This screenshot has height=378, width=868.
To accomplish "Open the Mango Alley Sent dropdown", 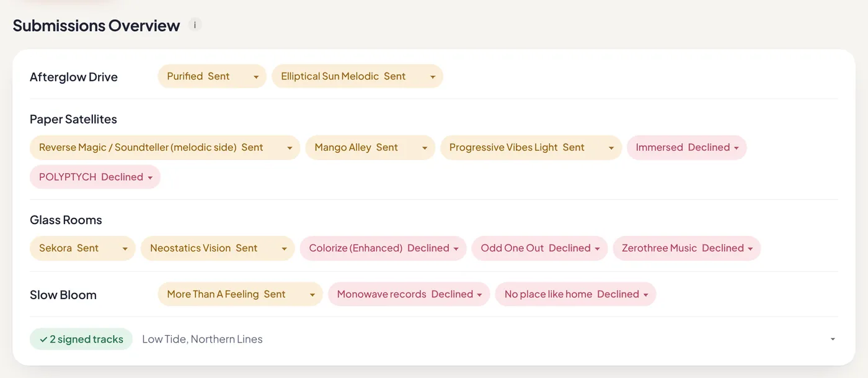I will (x=370, y=148).
